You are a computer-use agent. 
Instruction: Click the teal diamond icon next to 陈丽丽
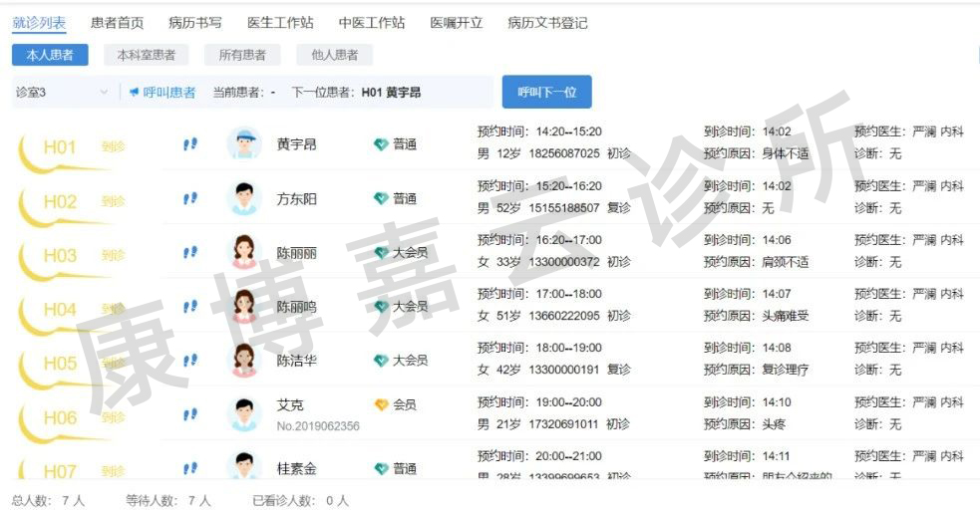[x=381, y=253]
